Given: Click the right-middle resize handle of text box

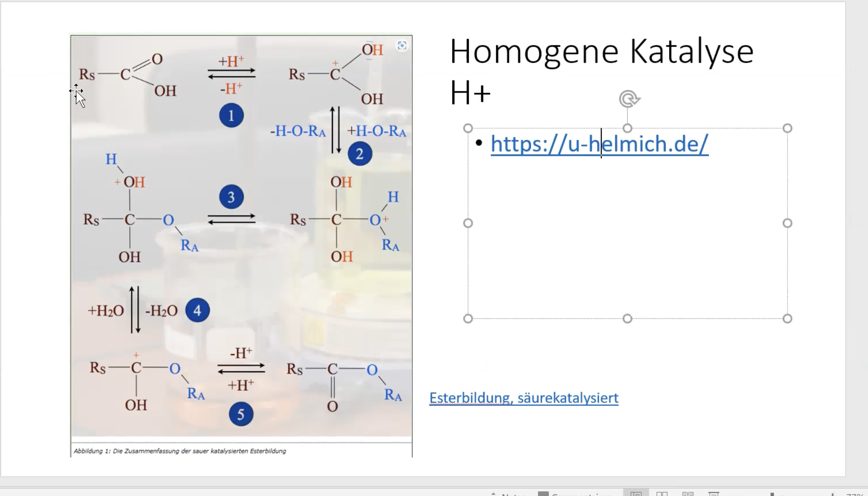Looking at the screenshot, I should pos(787,223).
